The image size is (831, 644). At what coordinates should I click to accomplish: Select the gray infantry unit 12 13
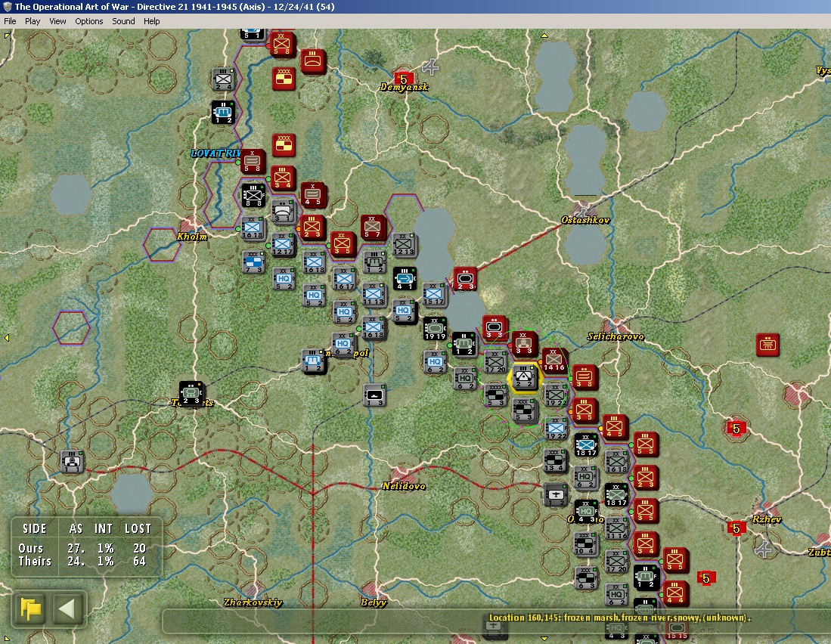tap(405, 244)
